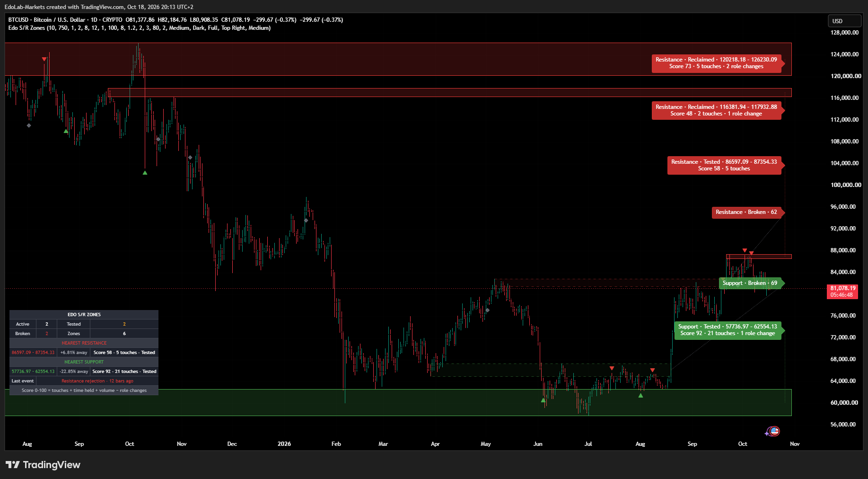Click the +6.81% away table cell

74,353
